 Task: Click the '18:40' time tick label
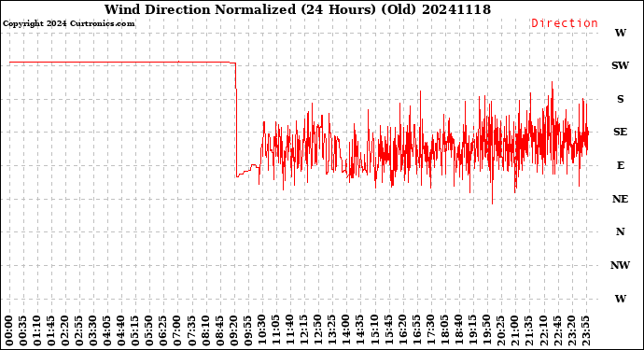(x=458, y=331)
